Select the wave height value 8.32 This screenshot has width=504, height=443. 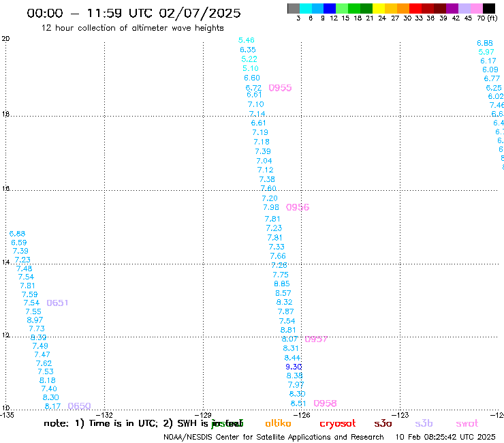coord(285,302)
